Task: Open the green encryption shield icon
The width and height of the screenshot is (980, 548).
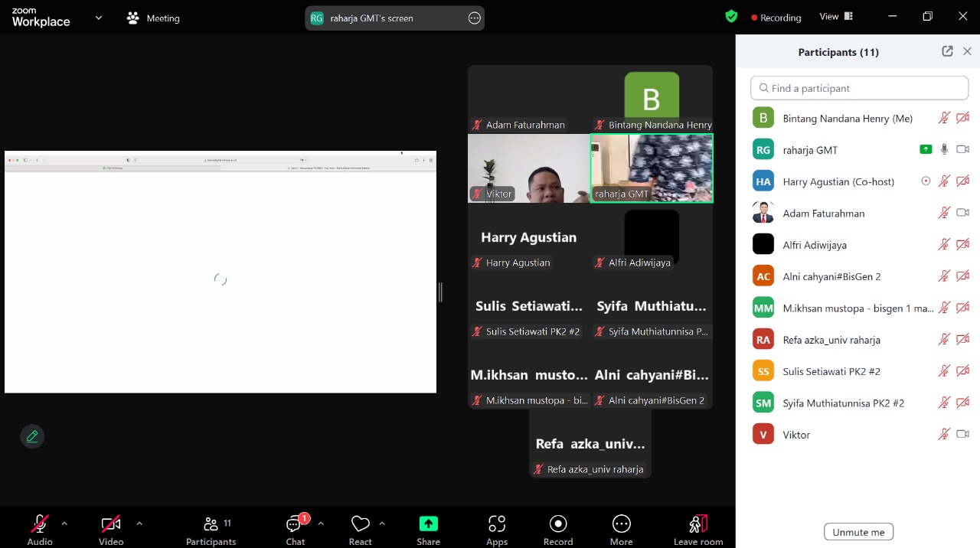Action: pos(731,16)
